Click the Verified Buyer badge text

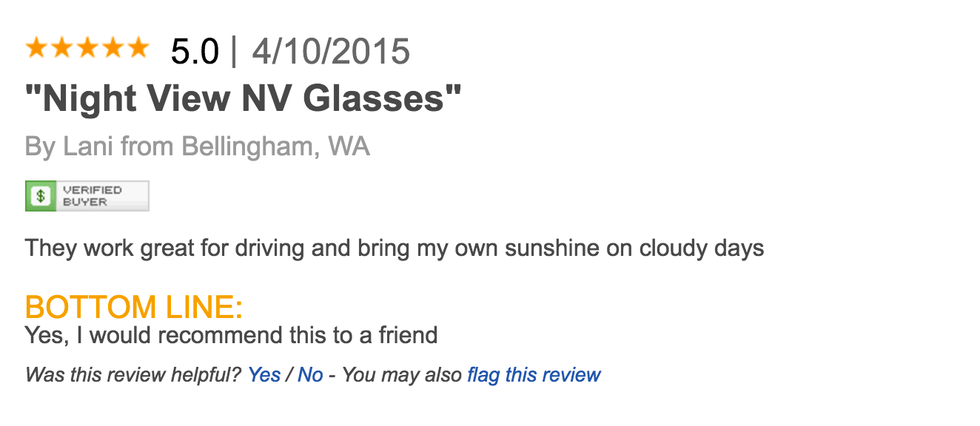[92, 196]
